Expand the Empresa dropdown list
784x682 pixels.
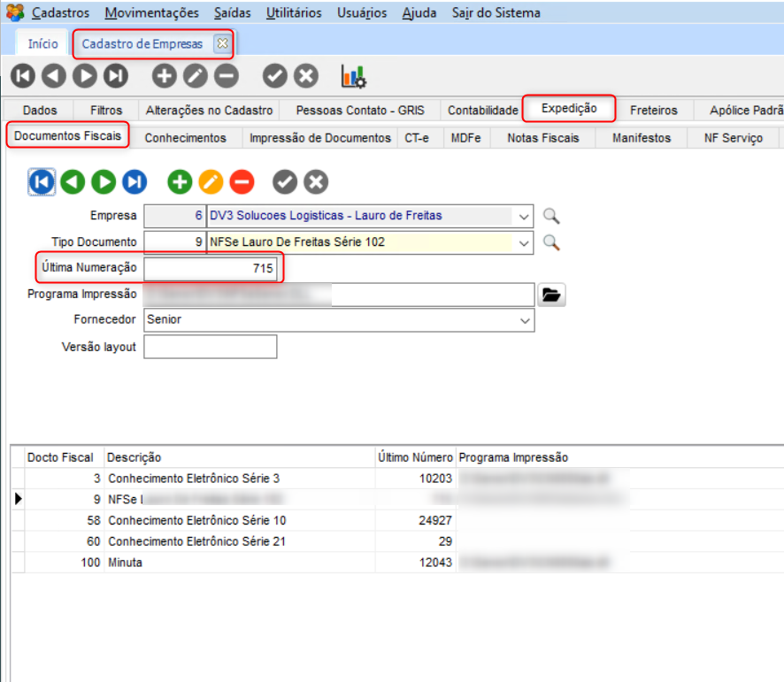[524, 216]
